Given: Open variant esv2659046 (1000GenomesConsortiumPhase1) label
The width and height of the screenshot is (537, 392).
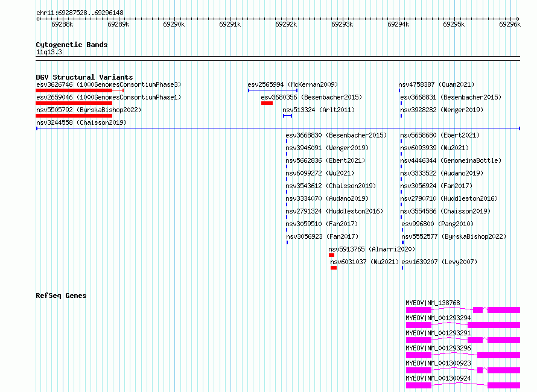Looking at the screenshot, I should click(109, 97).
